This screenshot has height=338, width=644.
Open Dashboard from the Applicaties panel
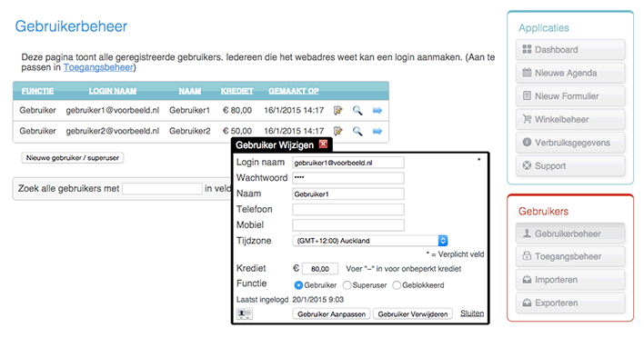(570, 50)
